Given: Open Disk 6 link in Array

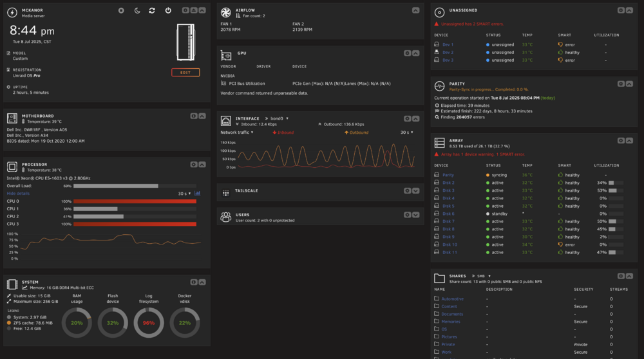Looking at the screenshot, I should 448,214.
